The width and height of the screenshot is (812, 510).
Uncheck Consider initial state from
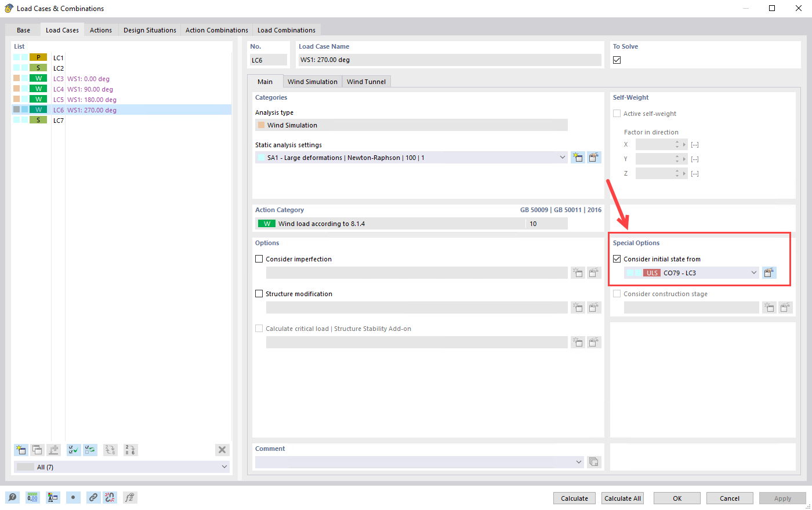[617, 259]
